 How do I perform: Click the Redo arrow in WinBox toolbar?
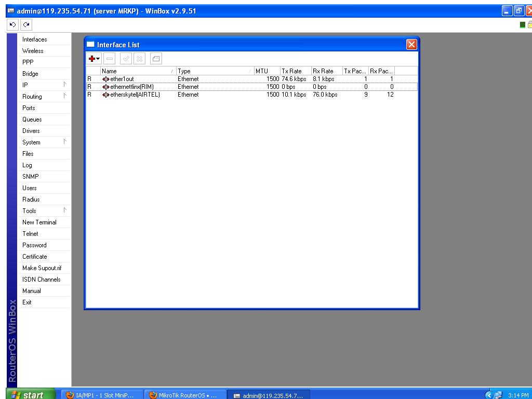tap(26, 24)
